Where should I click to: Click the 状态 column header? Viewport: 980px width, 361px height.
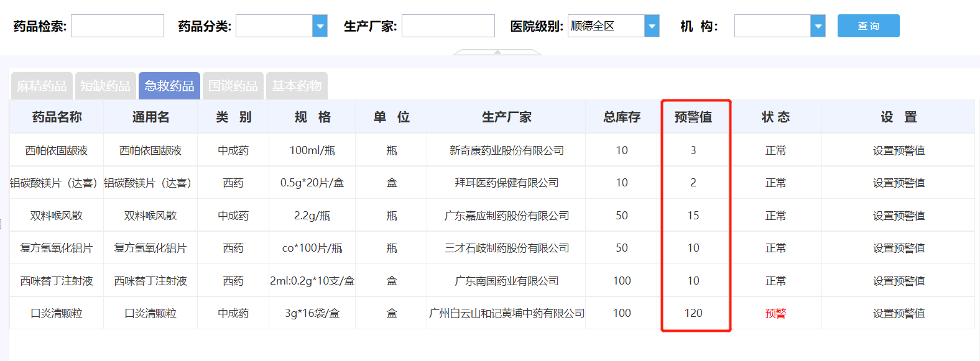[775, 117]
